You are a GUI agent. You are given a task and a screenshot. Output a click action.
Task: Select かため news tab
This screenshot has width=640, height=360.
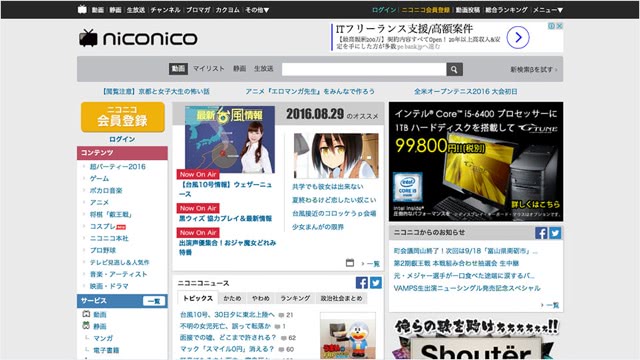(x=232, y=298)
